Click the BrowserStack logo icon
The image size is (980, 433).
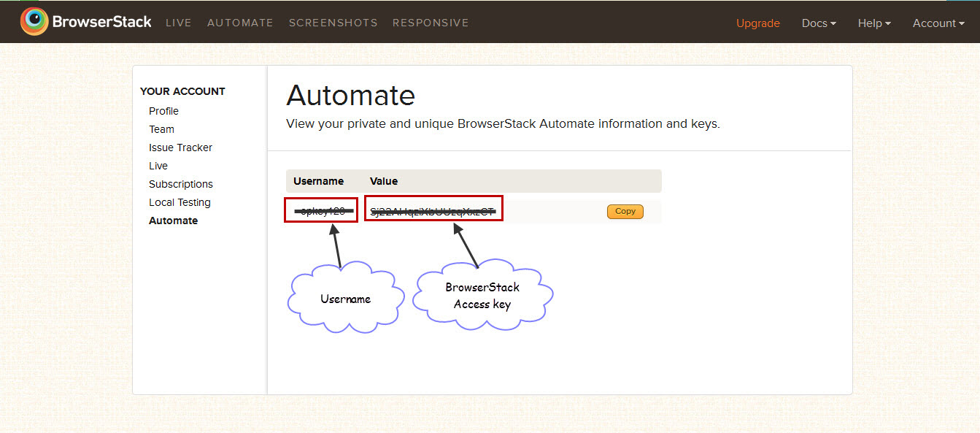[x=34, y=22]
